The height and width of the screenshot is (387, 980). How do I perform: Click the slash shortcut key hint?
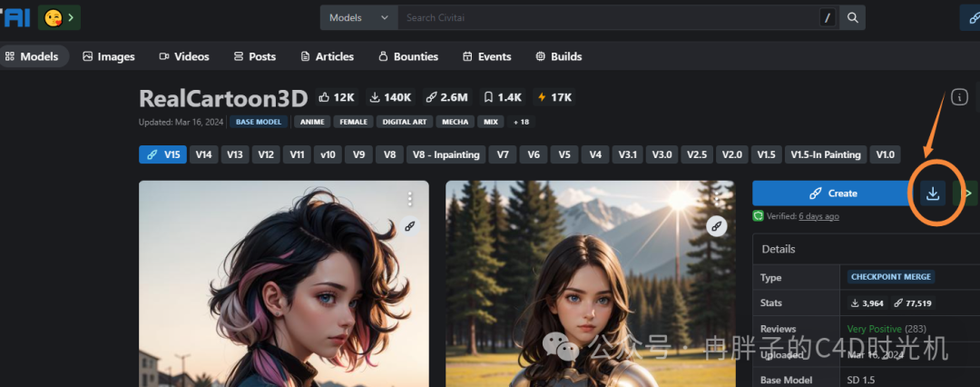click(828, 18)
